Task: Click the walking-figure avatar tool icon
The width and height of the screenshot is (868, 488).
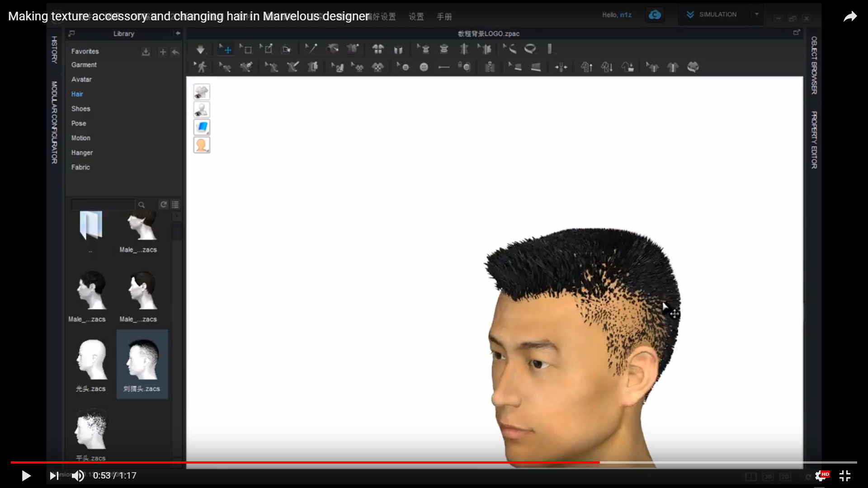Action: pos(200,67)
